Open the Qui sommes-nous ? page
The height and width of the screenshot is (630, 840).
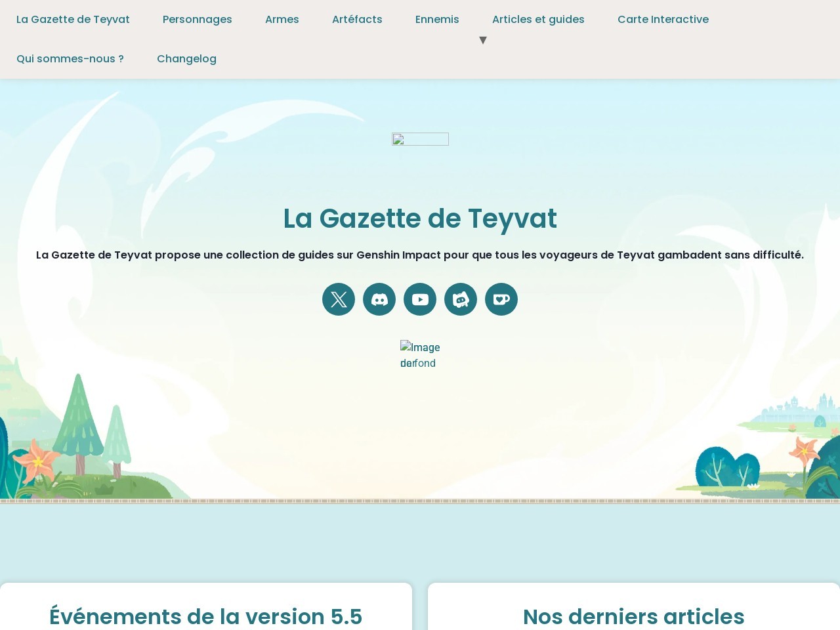(70, 59)
